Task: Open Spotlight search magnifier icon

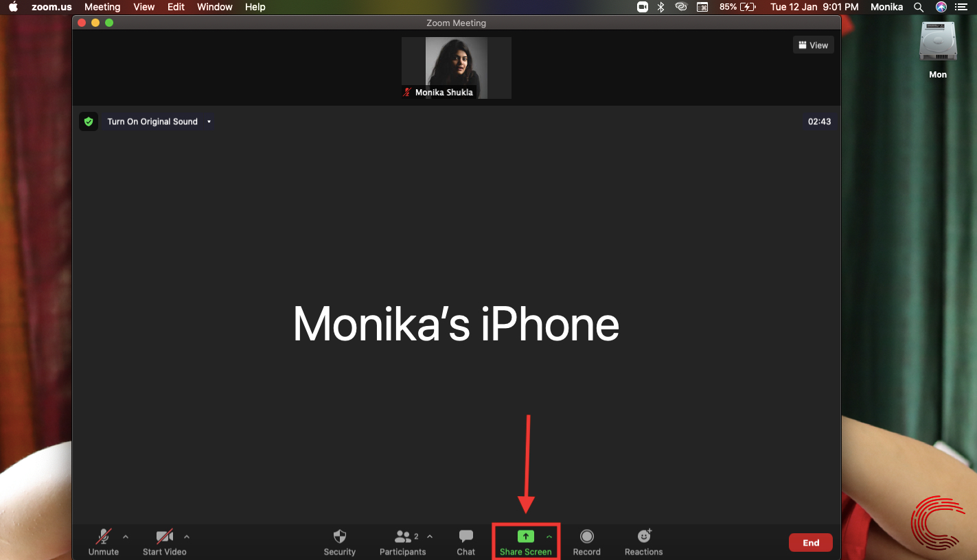Action: coord(919,7)
